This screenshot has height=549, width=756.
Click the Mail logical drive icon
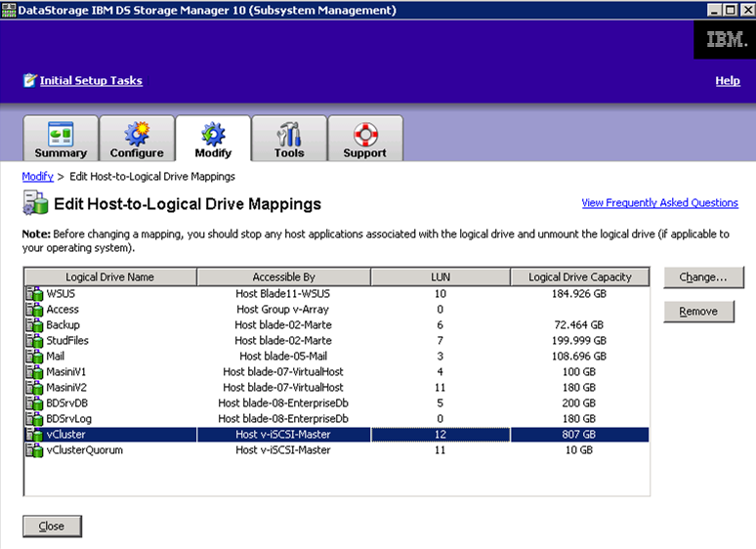34,357
